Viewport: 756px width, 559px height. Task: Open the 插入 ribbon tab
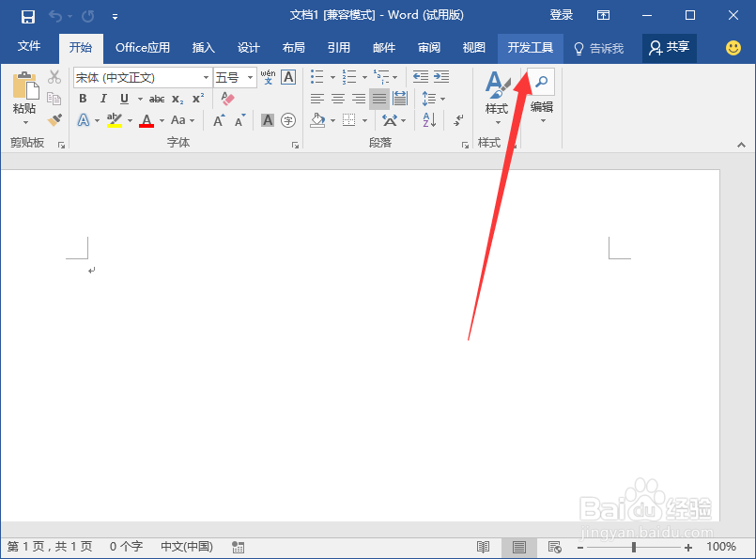pyautogui.click(x=203, y=48)
